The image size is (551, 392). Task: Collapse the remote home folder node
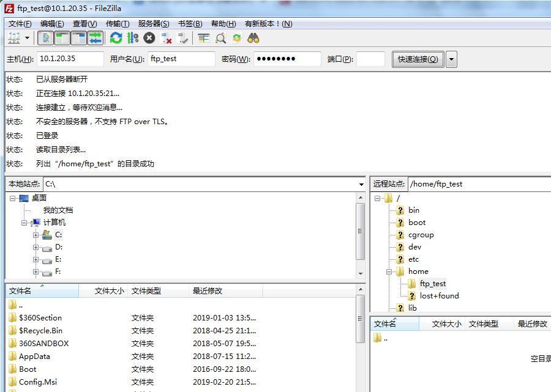pos(389,272)
